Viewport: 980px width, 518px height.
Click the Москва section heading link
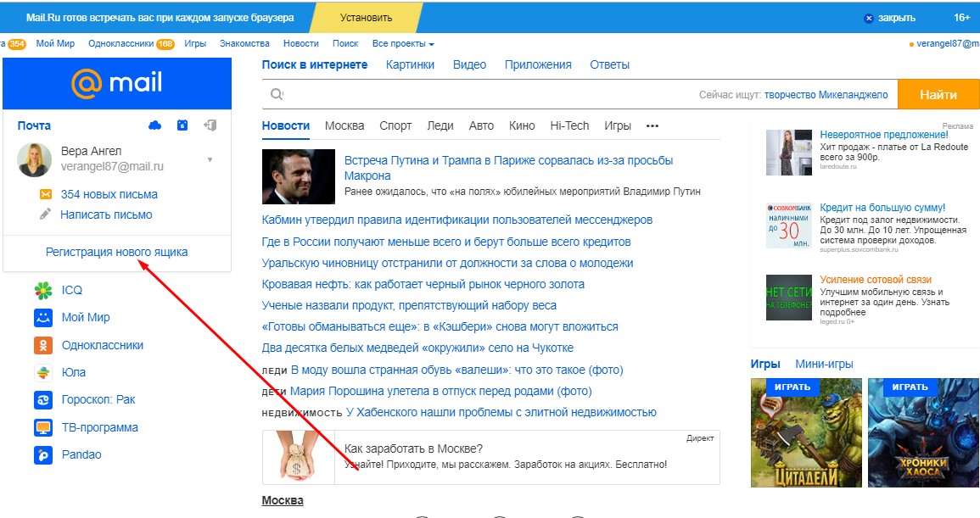(283, 500)
